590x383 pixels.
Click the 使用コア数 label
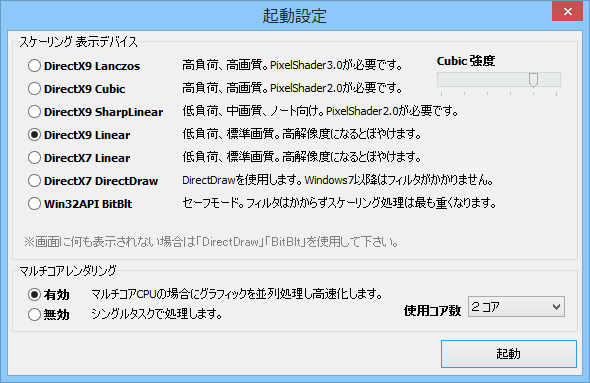click(432, 310)
